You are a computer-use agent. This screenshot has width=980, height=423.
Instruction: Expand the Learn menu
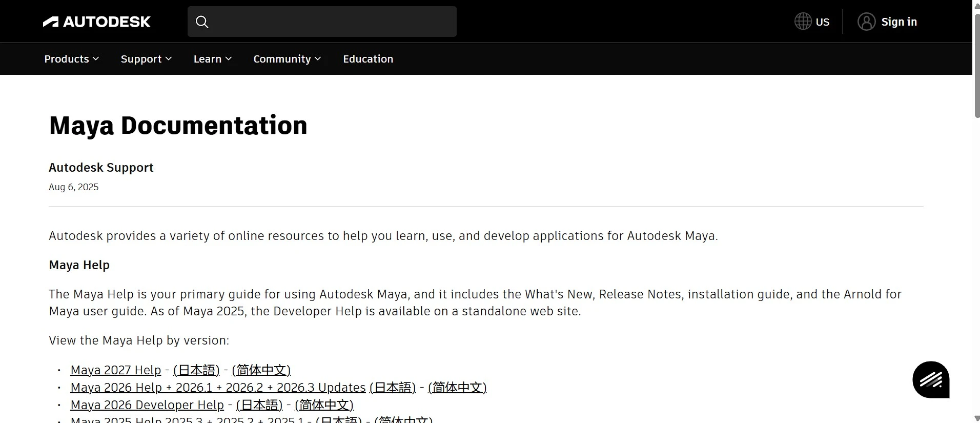point(213,59)
